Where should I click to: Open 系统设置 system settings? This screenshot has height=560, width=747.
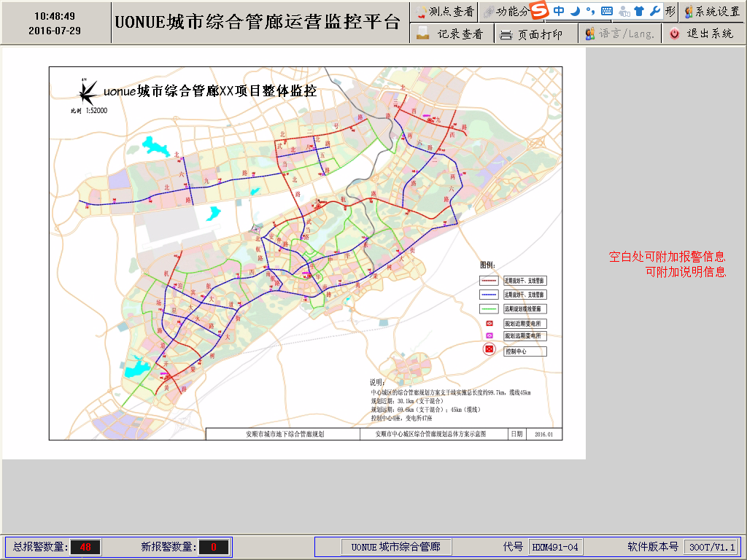[712, 12]
